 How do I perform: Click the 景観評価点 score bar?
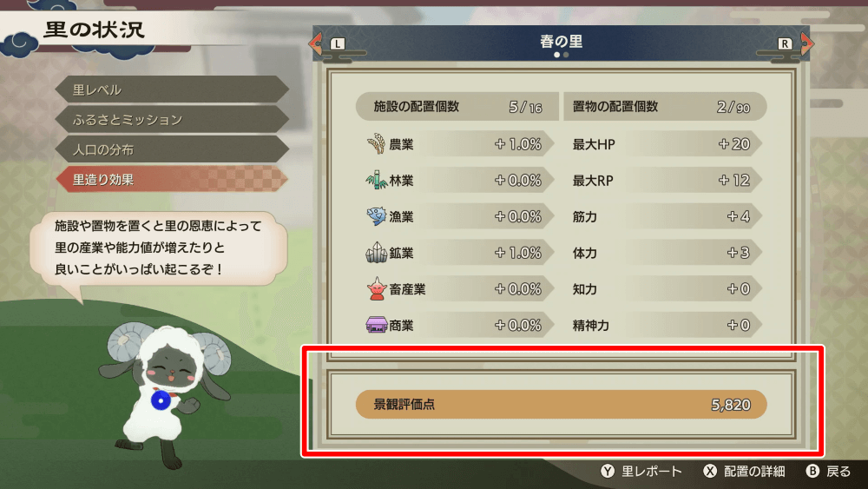click(x=562, y=404)
